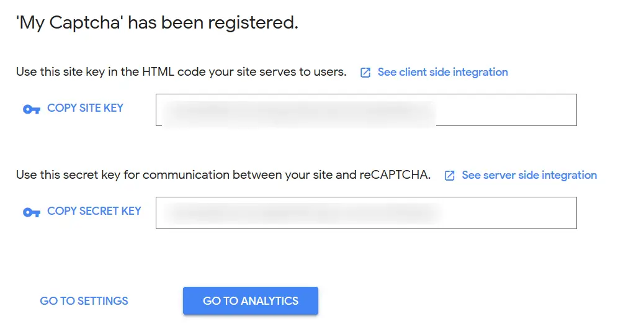Click the site key HTML code instruction text

[x=181, y=72]
